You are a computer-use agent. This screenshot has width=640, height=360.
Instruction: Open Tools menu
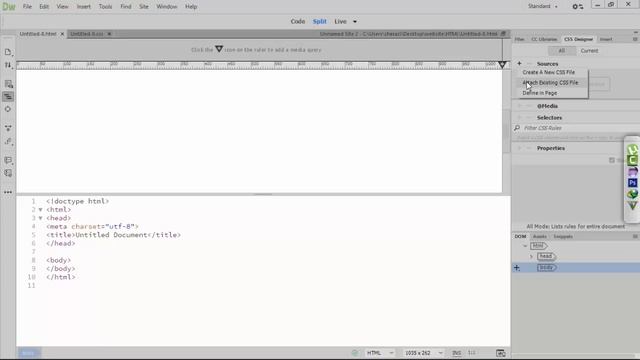click(105, 7)
